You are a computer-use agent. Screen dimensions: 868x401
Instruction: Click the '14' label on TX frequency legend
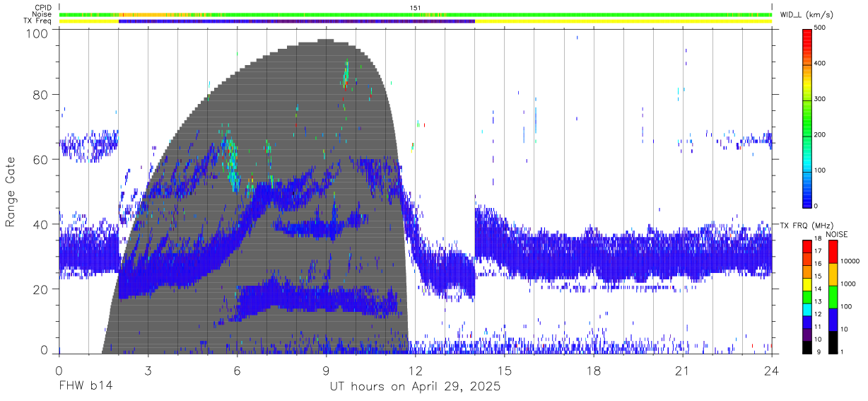(819, 290)
